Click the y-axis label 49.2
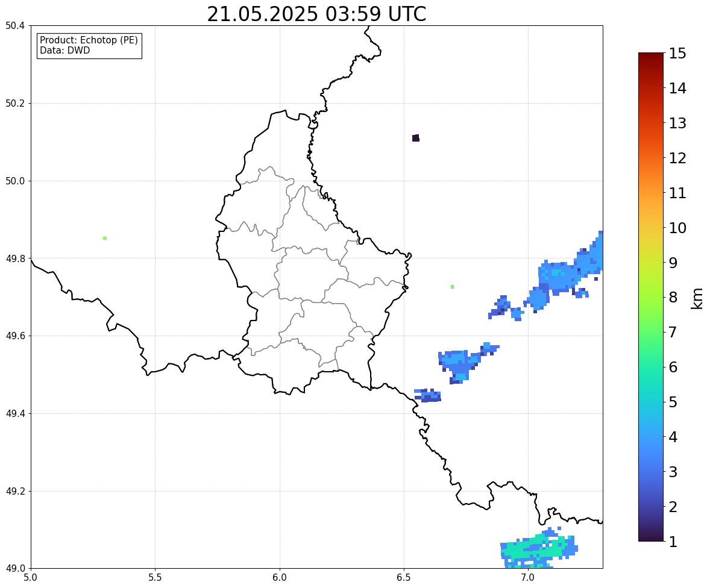Image resolution: width=710 pixels, height=588 pixels. coord(15,491)
